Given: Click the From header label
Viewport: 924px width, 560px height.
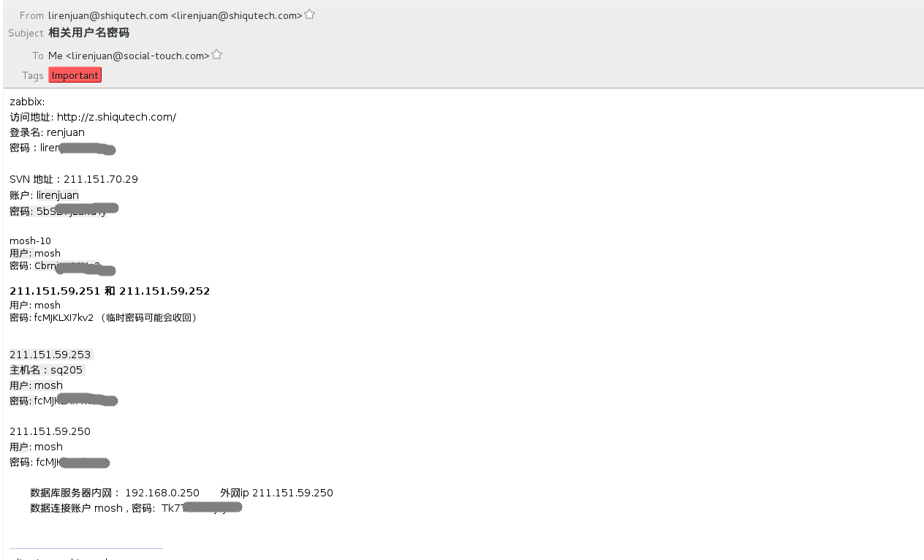Looking at the screenshot, I should (x=31, y=15).
